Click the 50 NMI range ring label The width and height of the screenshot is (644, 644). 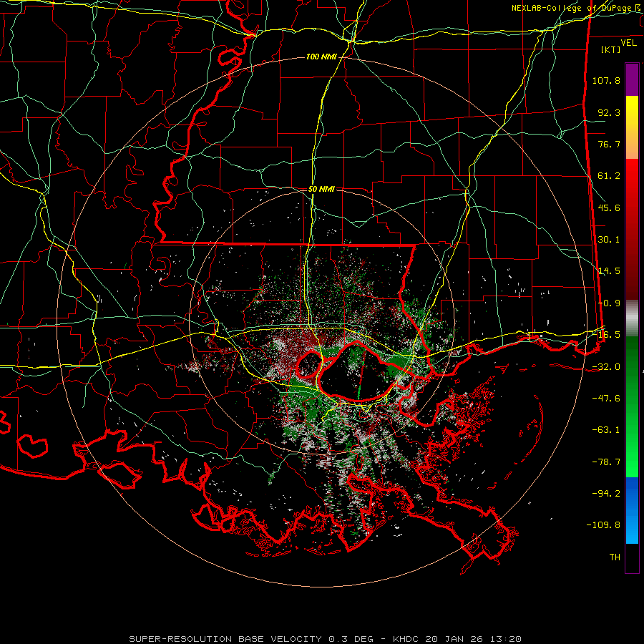pyautogui.click(x=321, y=189)
